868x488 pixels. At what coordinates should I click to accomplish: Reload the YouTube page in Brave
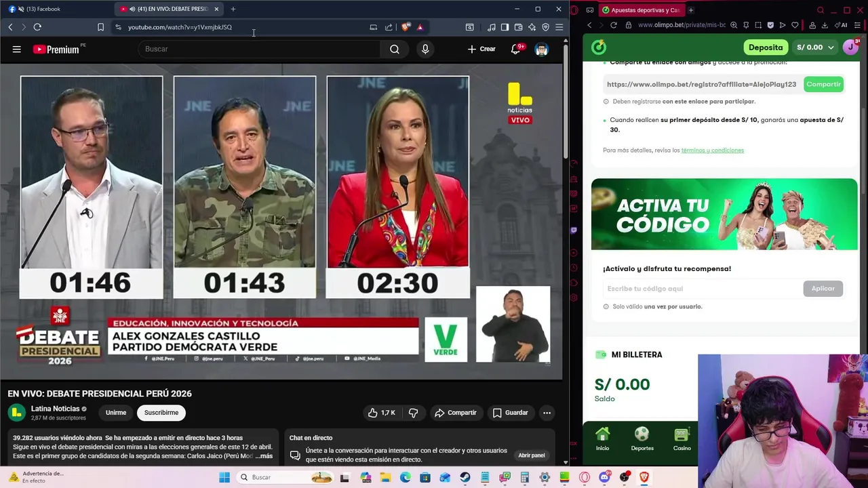[x=37, y=27]
